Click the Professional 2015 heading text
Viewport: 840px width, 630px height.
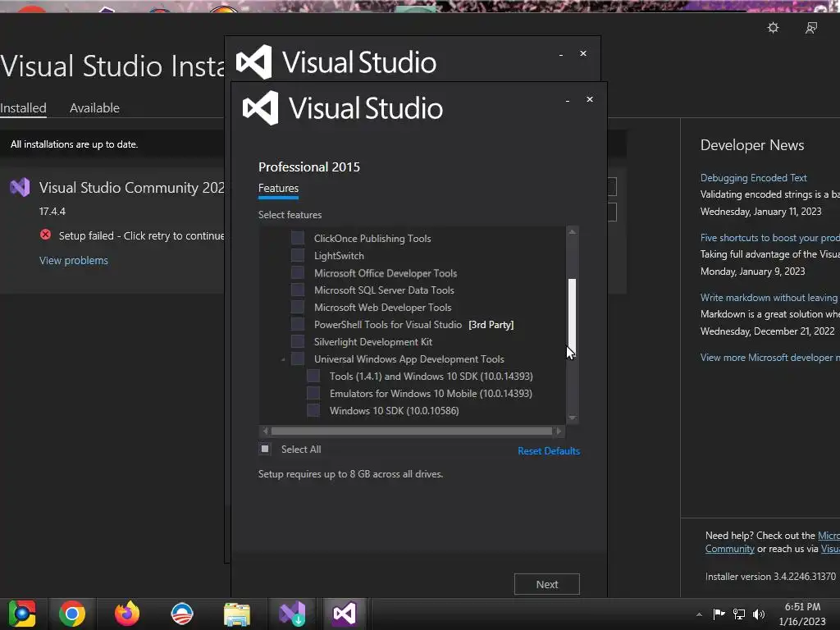coord(309,167)
